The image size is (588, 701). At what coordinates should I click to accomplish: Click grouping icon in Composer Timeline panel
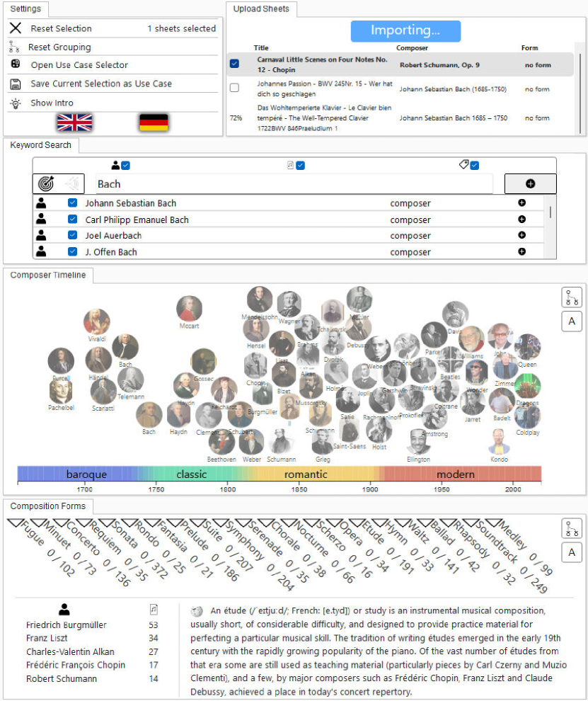(572, 297)
